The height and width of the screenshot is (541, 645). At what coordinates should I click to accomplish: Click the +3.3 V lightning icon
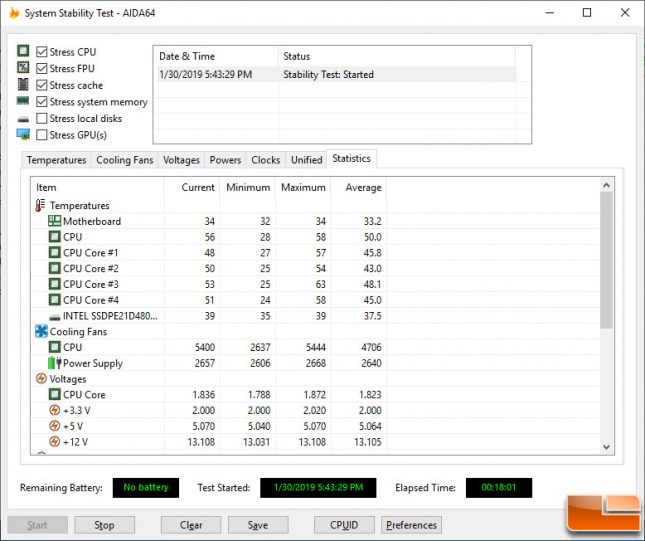(54, 410)
